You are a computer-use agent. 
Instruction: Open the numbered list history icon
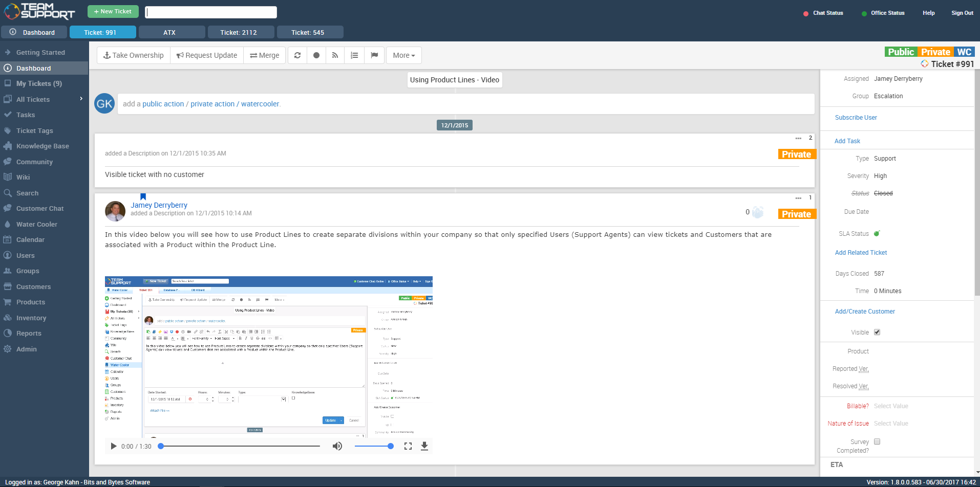354,55
